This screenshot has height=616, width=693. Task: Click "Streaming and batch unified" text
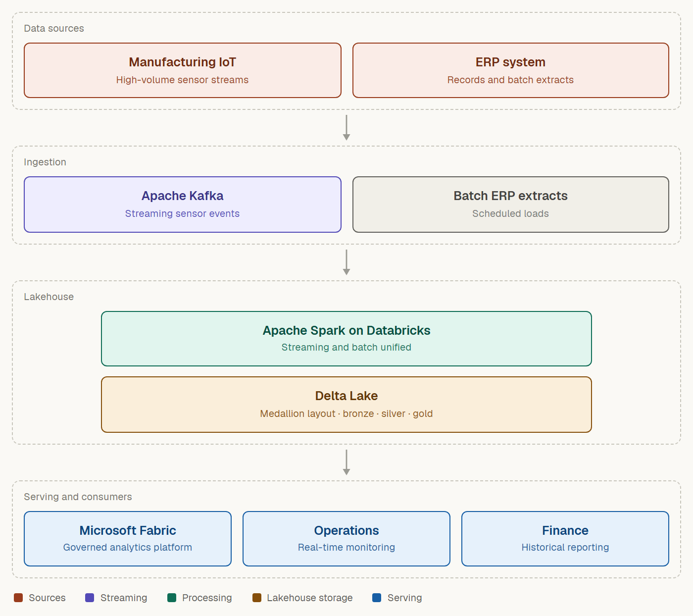[x=346, y=347]
